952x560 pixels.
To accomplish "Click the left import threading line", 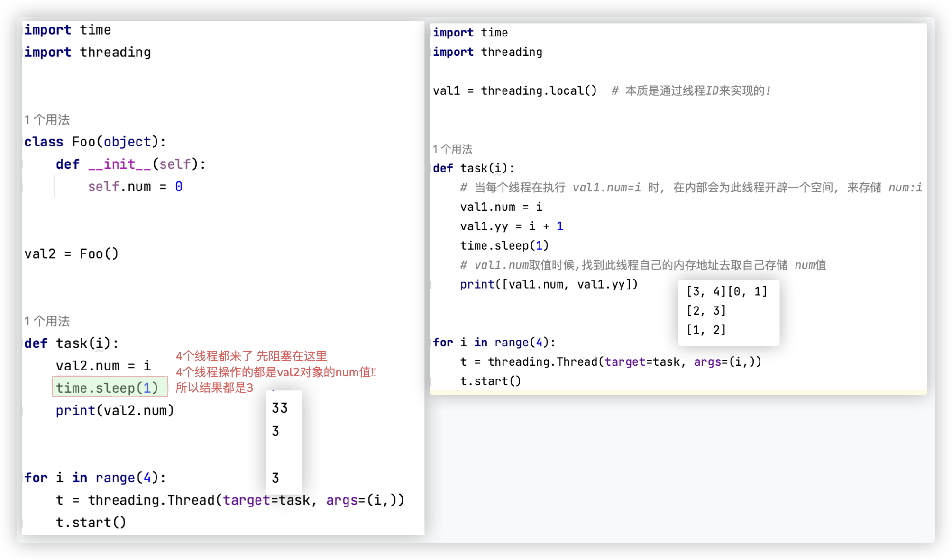I will (x=87, y=52).
